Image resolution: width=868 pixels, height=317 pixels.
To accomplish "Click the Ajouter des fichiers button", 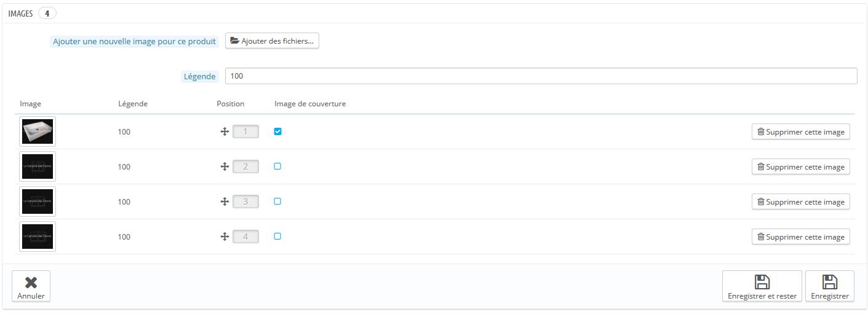I will (272, 41).
